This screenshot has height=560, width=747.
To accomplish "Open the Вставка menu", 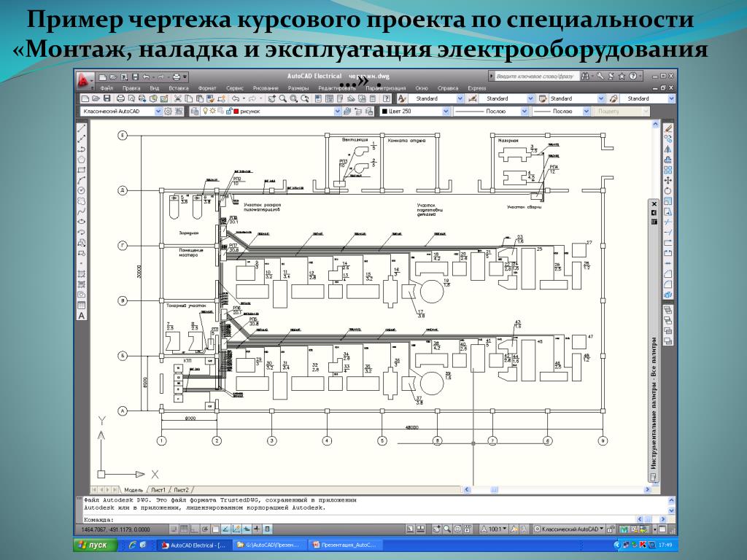I will (x=178, y=88).
